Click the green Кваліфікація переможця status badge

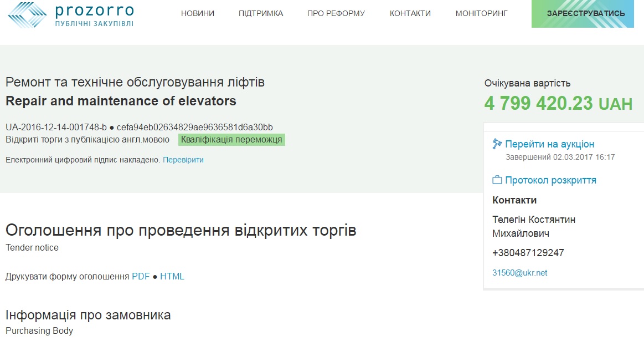click(x=231, y=140)
